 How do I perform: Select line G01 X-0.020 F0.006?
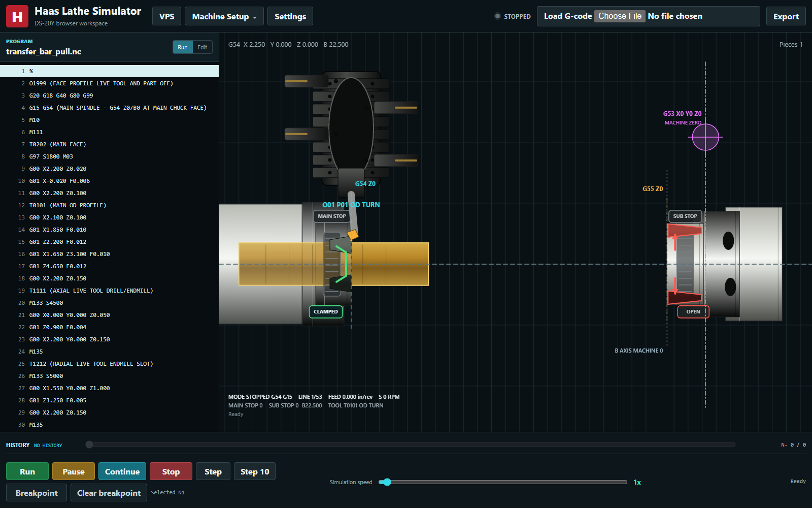[109, 181]
